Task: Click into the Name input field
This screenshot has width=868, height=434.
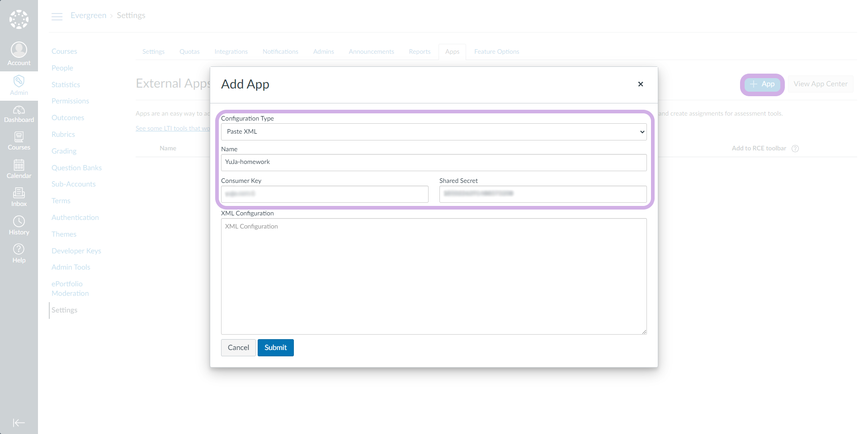Action: (x=434, y=163)
